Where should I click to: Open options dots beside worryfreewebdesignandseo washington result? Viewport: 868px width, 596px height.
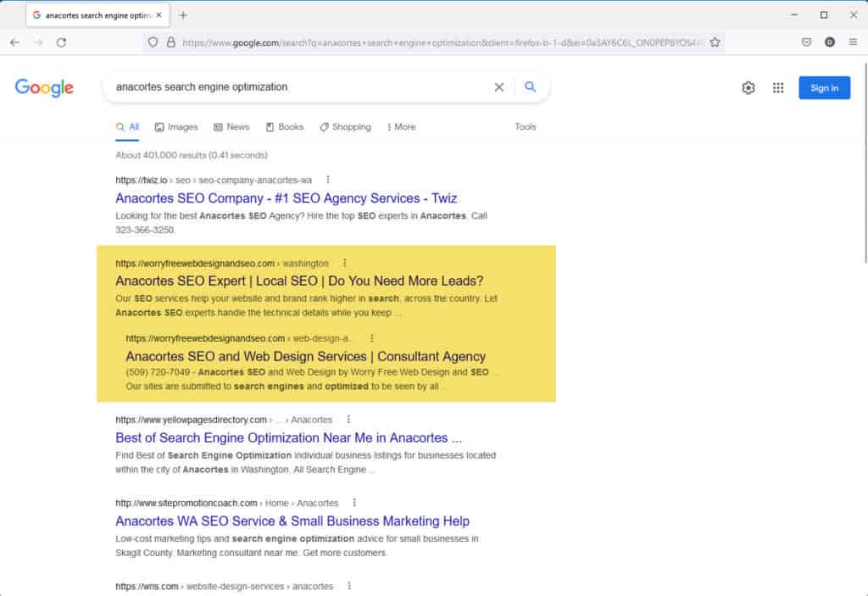[x=344, y=263]
